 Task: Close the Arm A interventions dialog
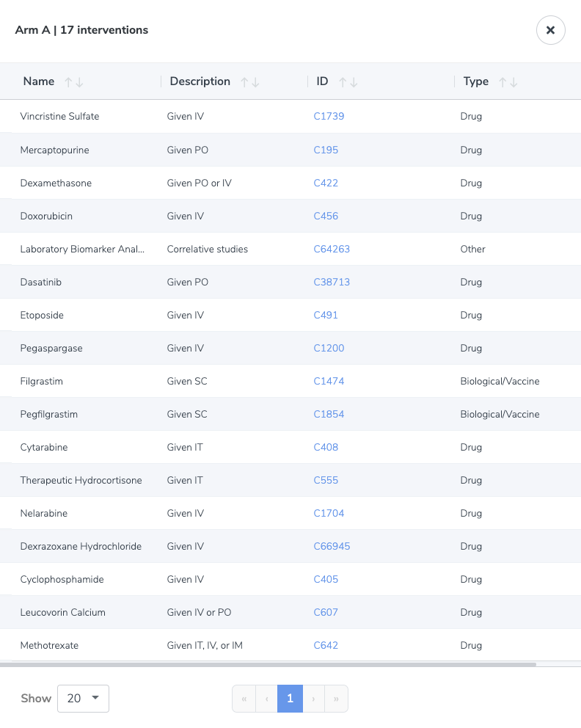pyautogui.click(x=550, y=30)
